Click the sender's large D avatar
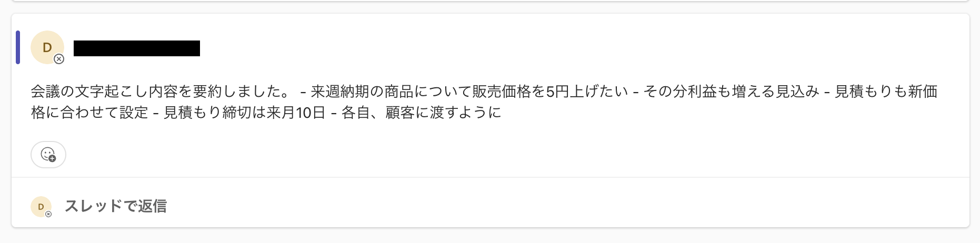This screenshot has height=243, width=980. [47, 47]
